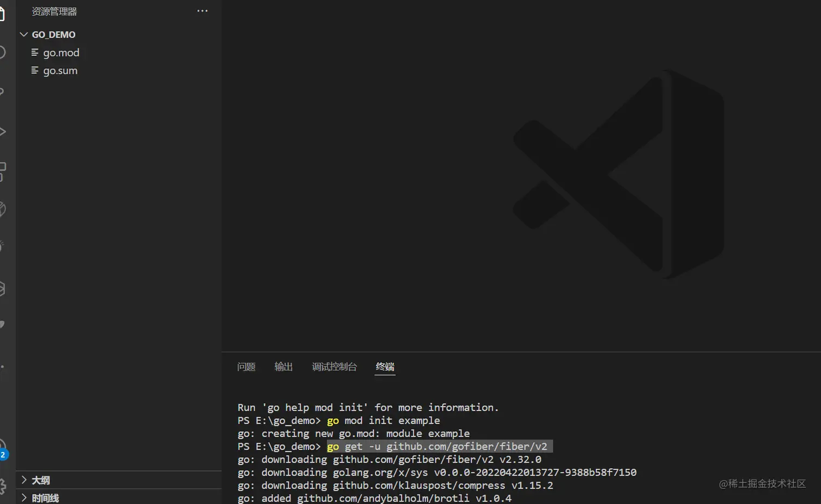This screenshot has height=504, width=821.
Task: Open the Accounts menu with badge 2
Action: (3, 449)
